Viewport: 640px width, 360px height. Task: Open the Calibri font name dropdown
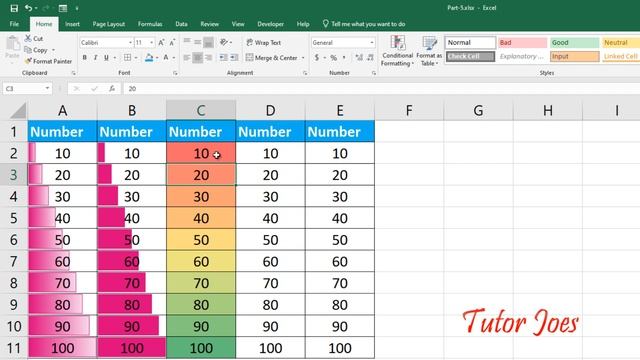click(x=130, y=42)
